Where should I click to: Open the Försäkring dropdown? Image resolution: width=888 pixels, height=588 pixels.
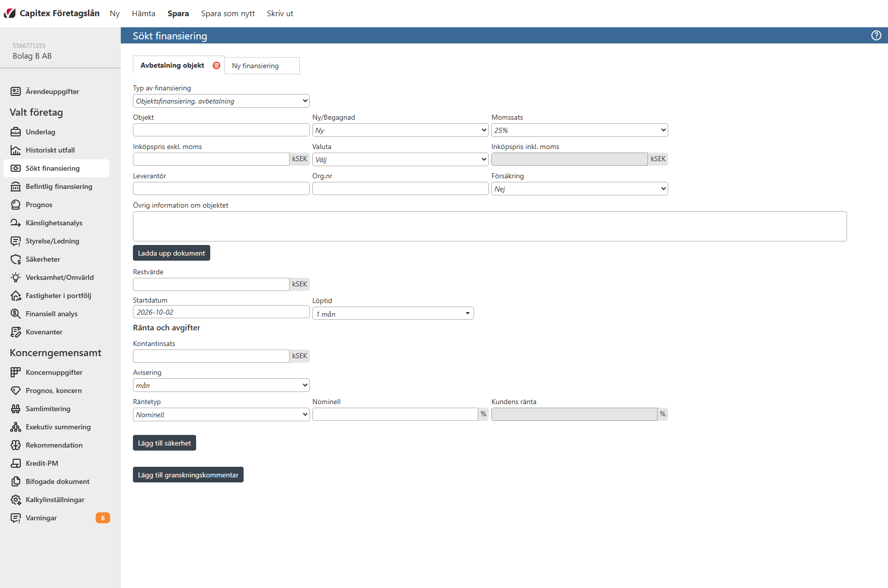pyautogui.click(x=580, y=189)
